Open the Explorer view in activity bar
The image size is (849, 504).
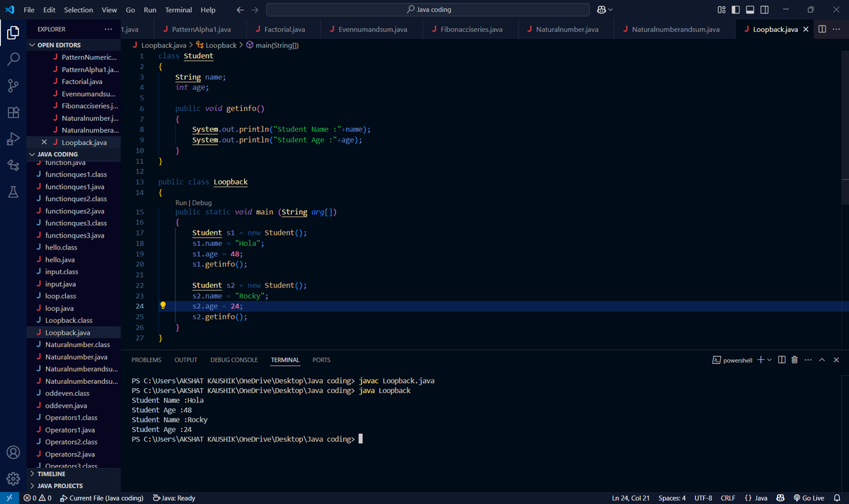point(13,33)
